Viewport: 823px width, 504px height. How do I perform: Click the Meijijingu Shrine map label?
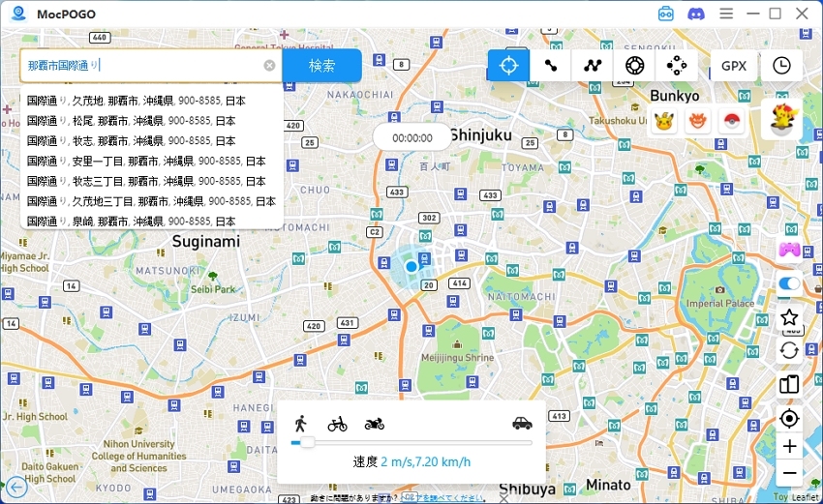(457, 358)
